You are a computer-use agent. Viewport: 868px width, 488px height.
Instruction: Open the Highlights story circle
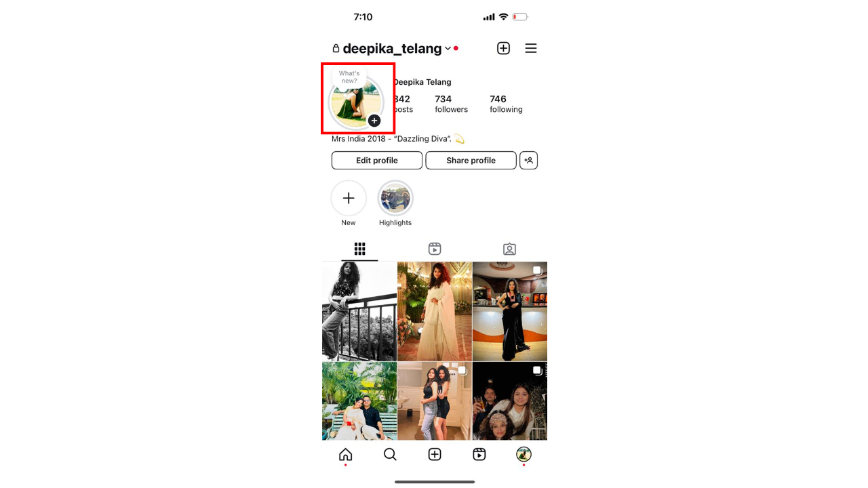(395, 199)
